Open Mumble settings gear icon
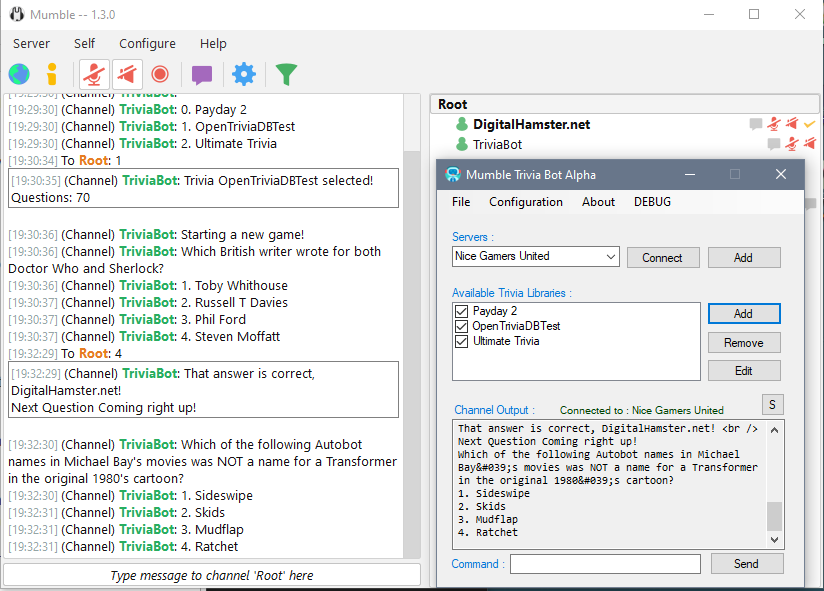This screenshot has height=591, width=824. (244, 74)
